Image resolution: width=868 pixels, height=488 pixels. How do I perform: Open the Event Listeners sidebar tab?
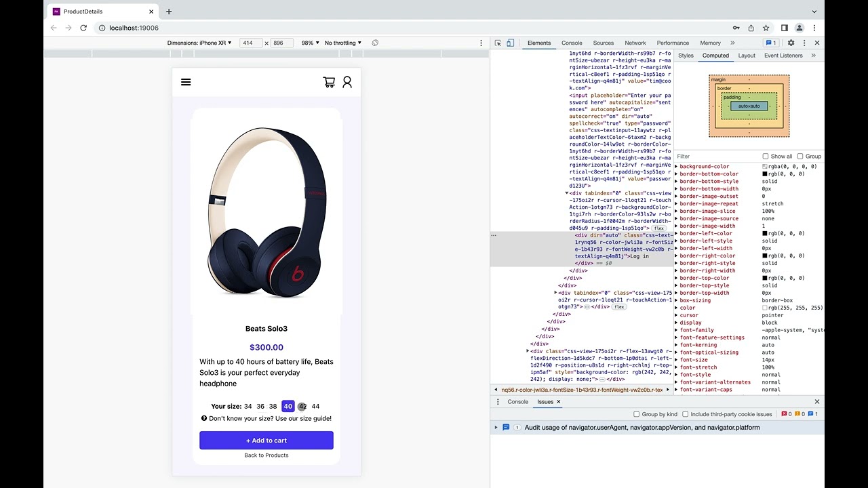click(783, 56)
